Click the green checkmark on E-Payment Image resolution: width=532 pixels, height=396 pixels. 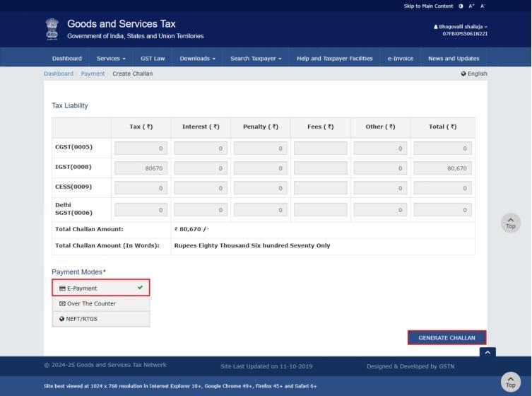[140, 287]
